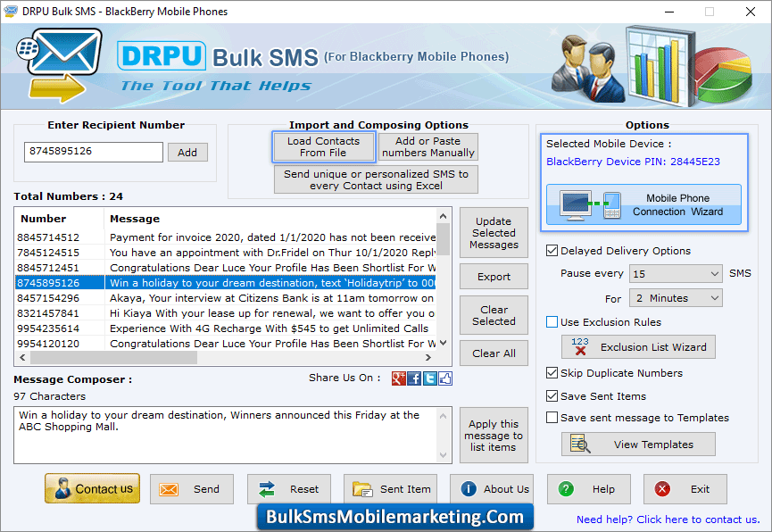
Task: Select row with number 8457154296
Action: click(226, 298)
